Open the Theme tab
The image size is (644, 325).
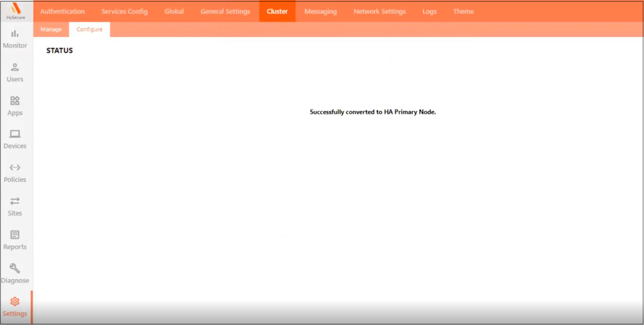tap(463, 11)
